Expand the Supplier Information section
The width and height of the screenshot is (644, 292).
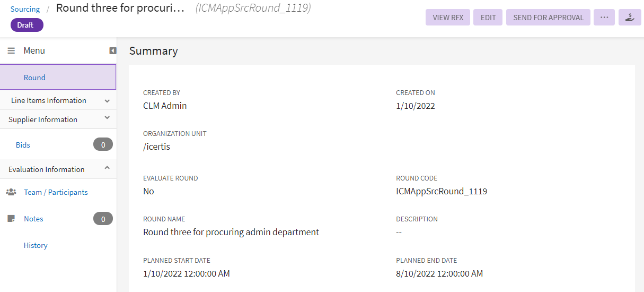coord(107,118)
